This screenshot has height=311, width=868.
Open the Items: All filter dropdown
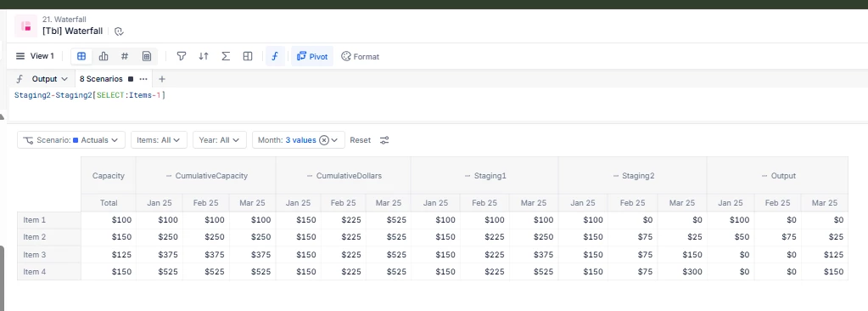(x=159, y=139)
